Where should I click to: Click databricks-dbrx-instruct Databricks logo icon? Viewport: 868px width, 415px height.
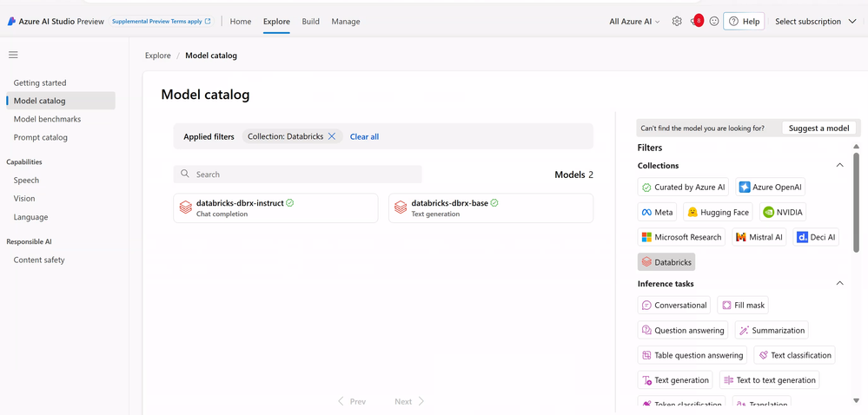point(185,207)
